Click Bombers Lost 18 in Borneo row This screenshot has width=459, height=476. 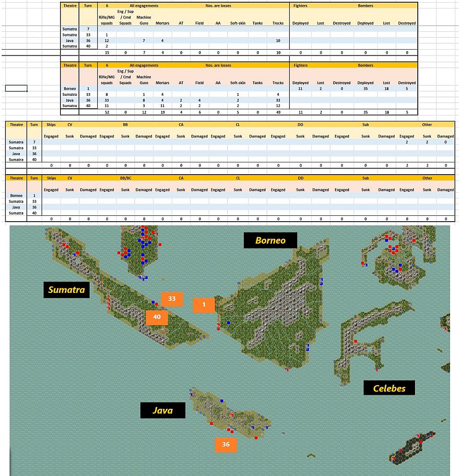(x=386, y=89)
